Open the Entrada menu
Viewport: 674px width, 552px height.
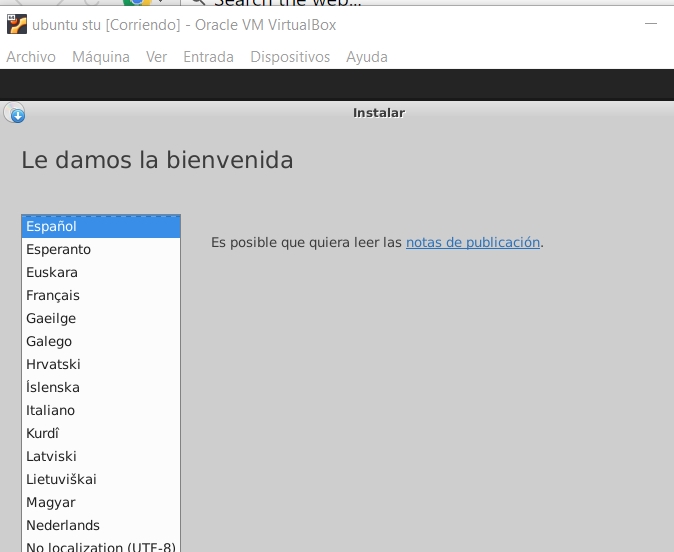click(x=208, y=57)
